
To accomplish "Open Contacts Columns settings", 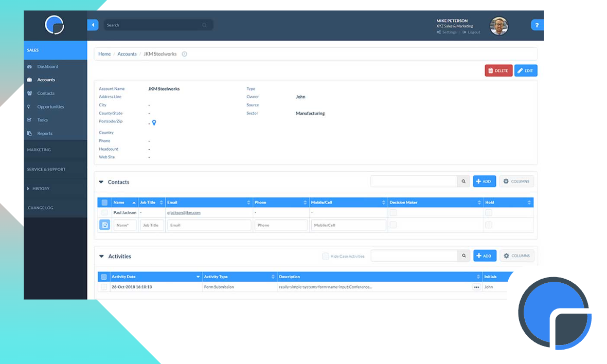I will tap(516, 181).
